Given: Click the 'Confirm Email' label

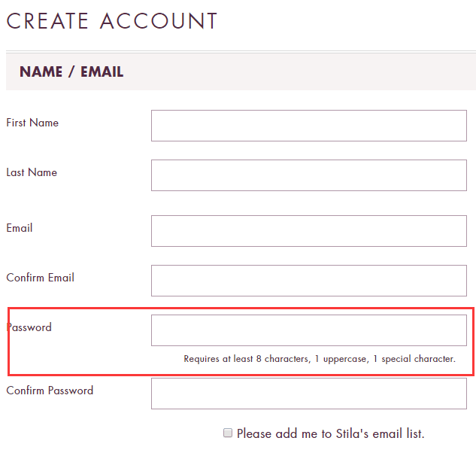Looking at the screenshot, I should [x=41, y=278].
